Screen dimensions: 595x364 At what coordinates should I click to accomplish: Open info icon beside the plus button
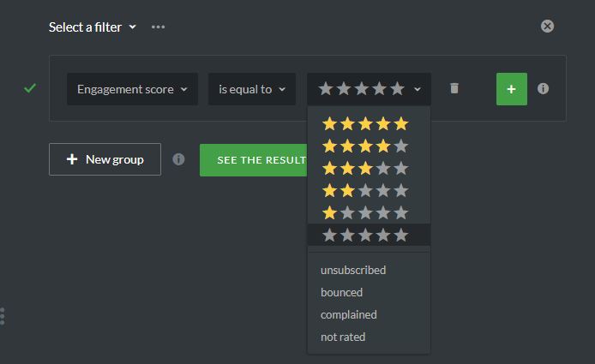[543, 88]
